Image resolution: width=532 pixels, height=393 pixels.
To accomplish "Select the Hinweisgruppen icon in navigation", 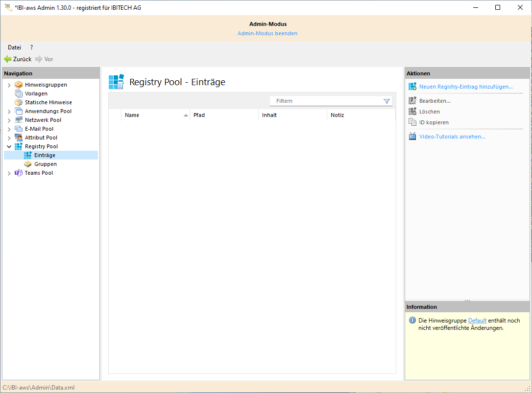I will (x=19, y=84).
